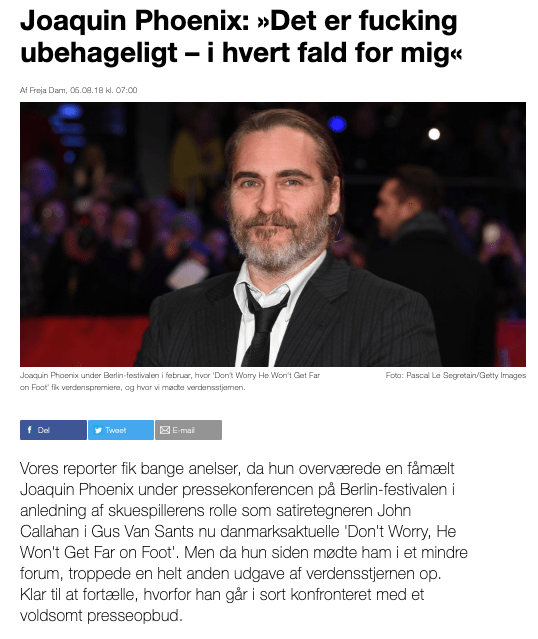Click the envelope icon for E-mail
Viewport: 538px width, 639px height.
coord(165,430)
